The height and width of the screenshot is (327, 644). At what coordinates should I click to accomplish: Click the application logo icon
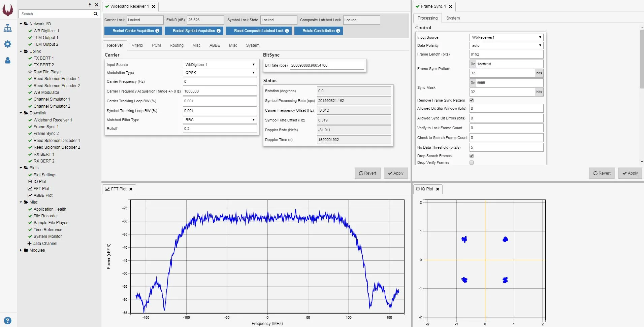point(8,10)
